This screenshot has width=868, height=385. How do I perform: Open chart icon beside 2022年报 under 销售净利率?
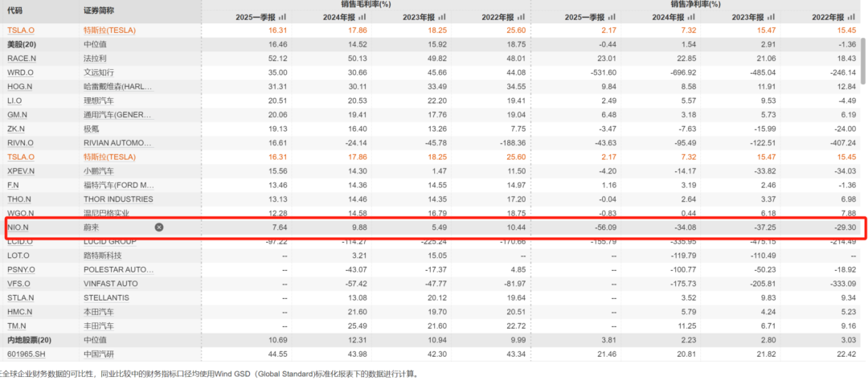(853, 17)
